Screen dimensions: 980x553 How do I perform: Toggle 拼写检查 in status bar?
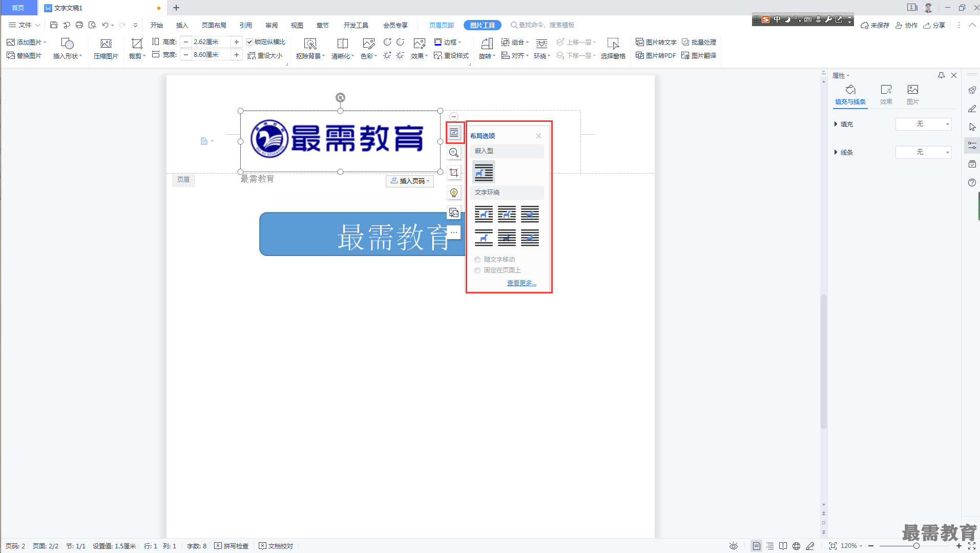click(231, 546)
